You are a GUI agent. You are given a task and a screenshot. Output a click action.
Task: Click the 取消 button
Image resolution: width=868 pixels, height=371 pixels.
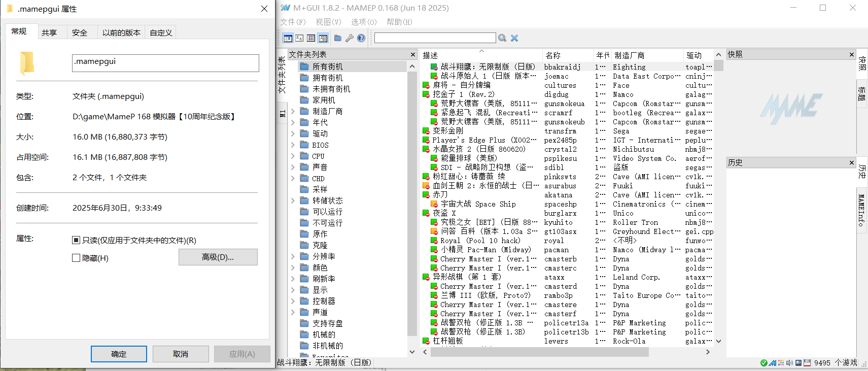[x=181, y=354]
